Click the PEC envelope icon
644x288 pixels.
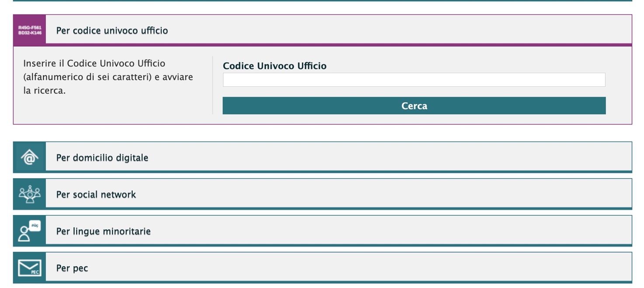coord(30,267)
